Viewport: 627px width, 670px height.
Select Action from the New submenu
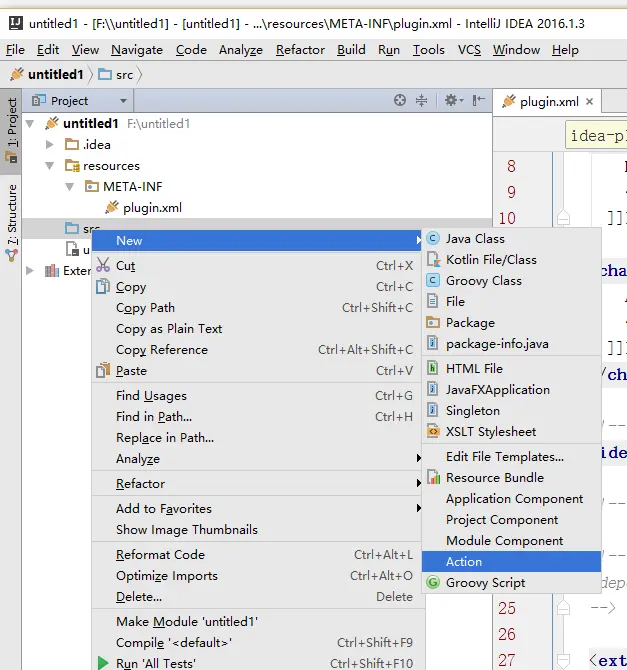click(x=464, y=562)
